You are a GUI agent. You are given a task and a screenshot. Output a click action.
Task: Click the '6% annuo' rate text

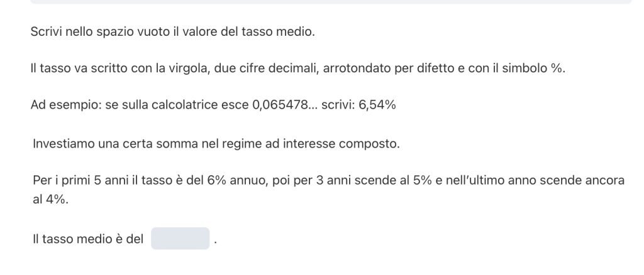pos(229,181)
